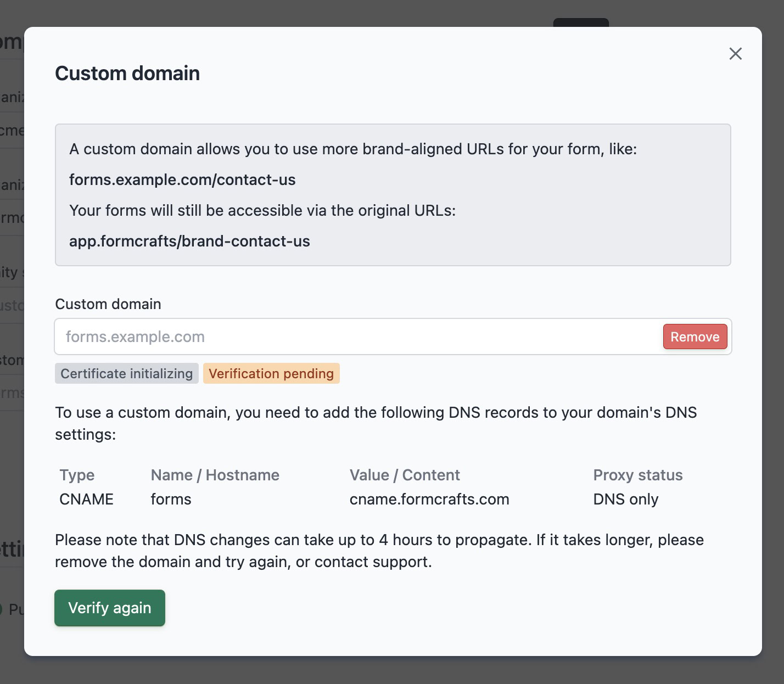Click the Value / Content column header
Screen dimensions: 784x684
(405, 475)
